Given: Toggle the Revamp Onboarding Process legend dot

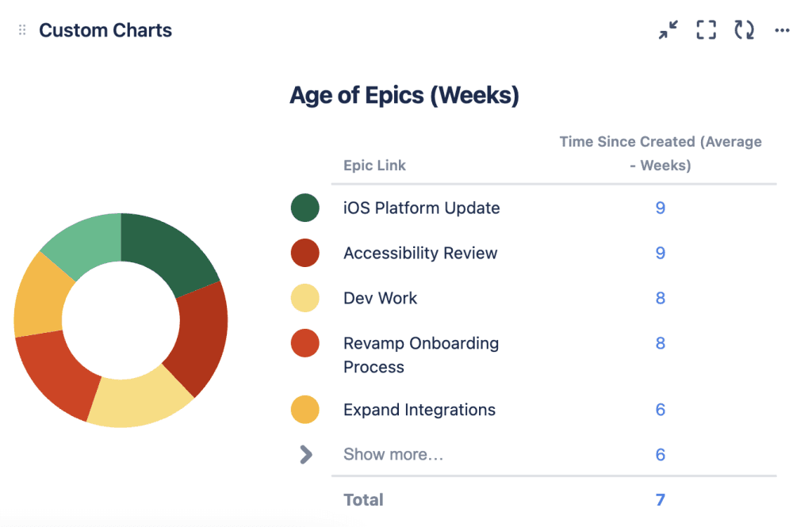Looking at the screenshot, I should [305, 344].
